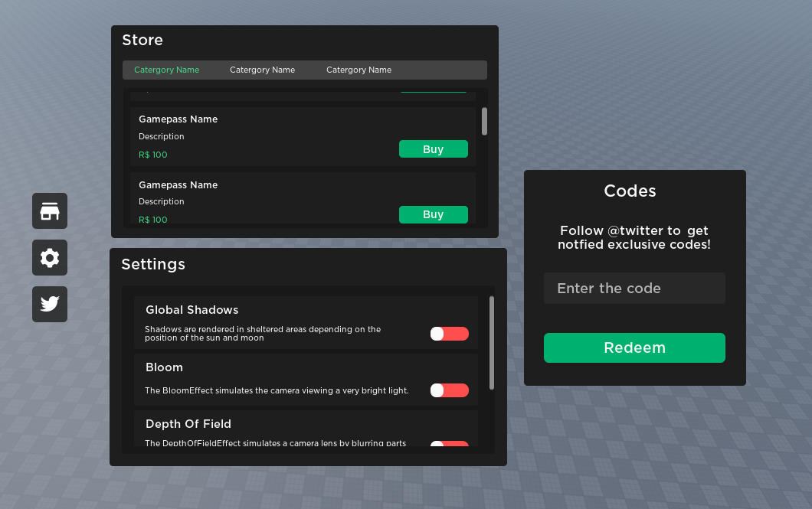Click the R$ 100 price label
The width and height of the screenshot is (812, 509).
point(152,154)
